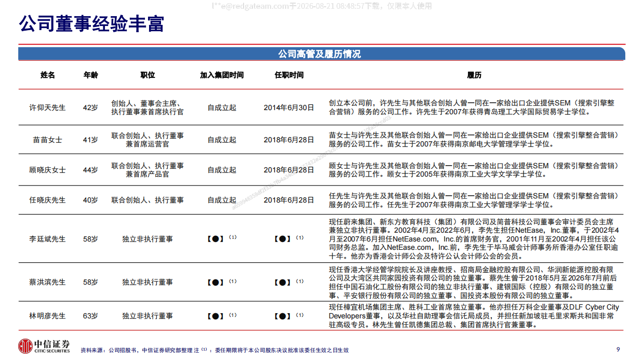This screenshot has height=362, width=644.
Task: Click the 年龄 column header
Action: (x=90, y=75)
